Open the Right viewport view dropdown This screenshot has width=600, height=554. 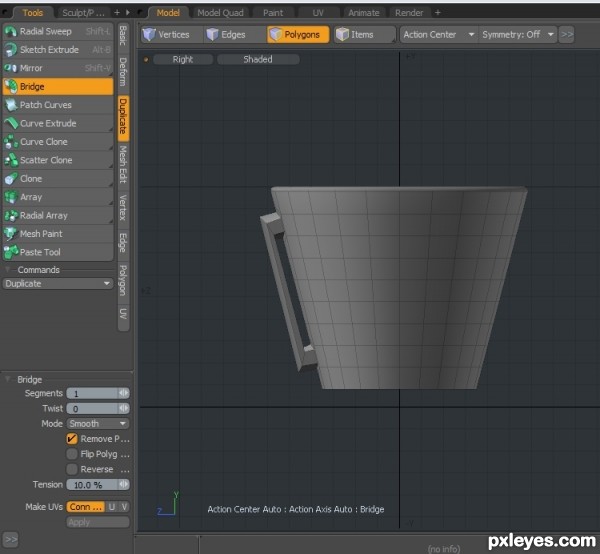[183, 59]
